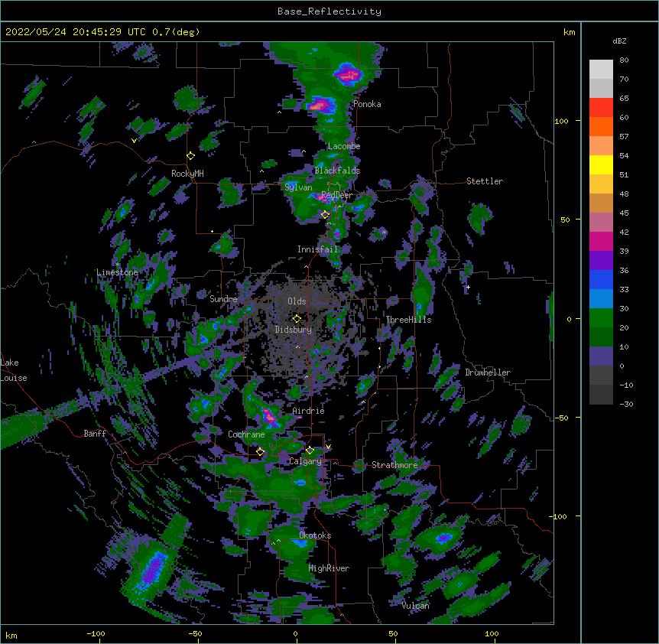Click the yellow diamond marker near RockyMH

[191, 156]
